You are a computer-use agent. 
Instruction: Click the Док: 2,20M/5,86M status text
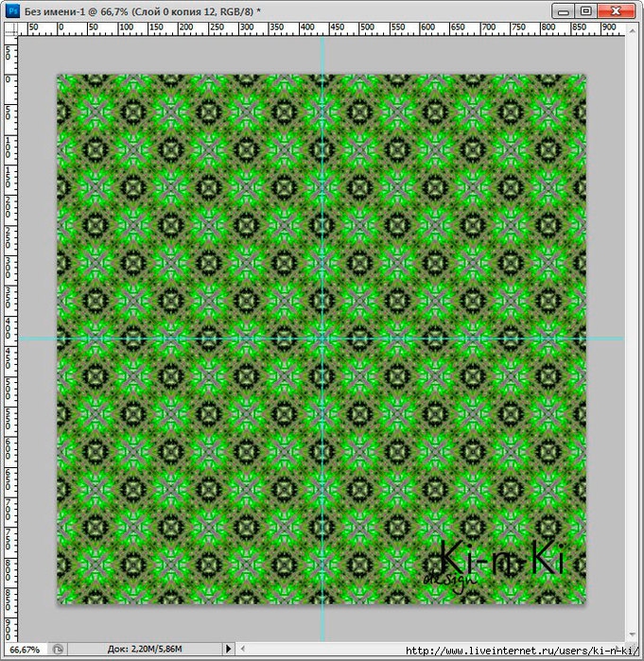(x=145, y=649)
